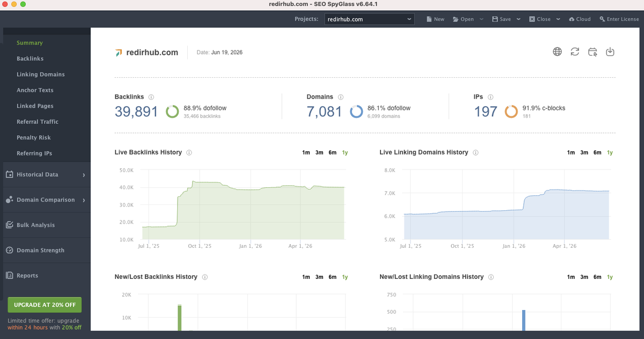
Task: Open Linked Pages in sidebar
Action: click(x=35, y=106)
